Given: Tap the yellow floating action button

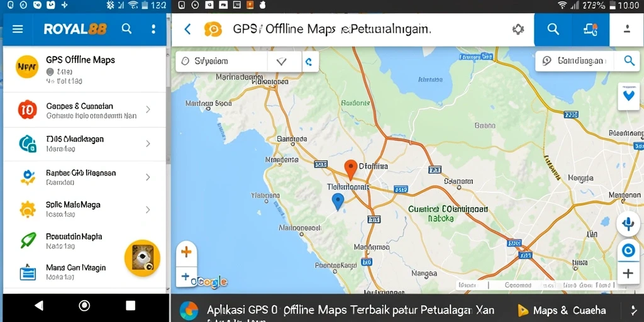Looking at the screenshot, I should 143,258.
